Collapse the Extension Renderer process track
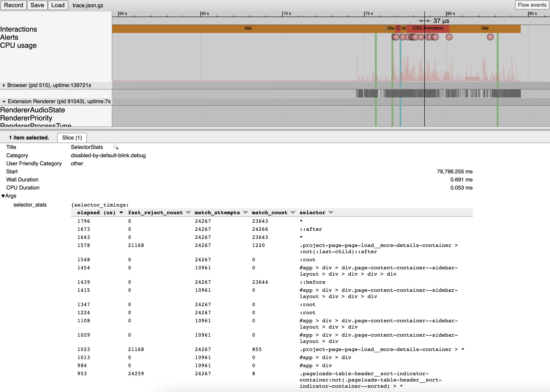The height and width of the screenshot is (392, 550). coord(4,101)
